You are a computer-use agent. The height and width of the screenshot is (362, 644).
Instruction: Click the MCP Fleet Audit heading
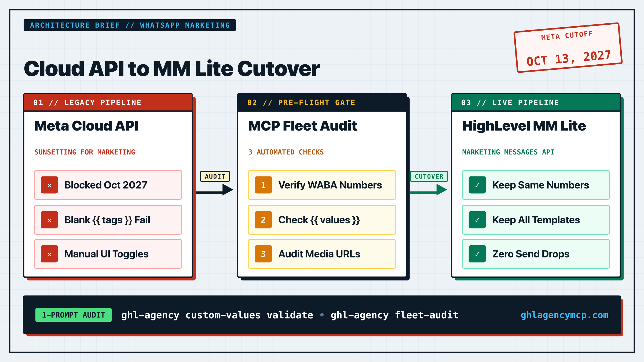[302, 126]
